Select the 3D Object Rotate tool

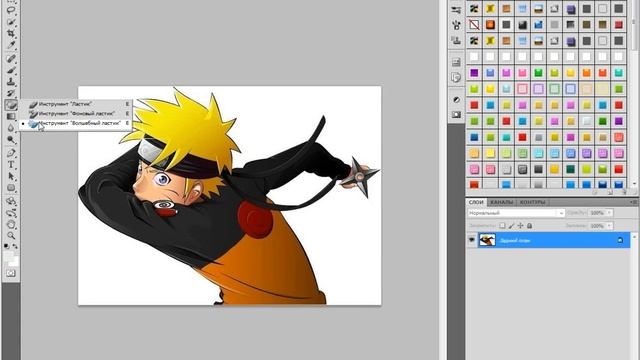point(11,201)
